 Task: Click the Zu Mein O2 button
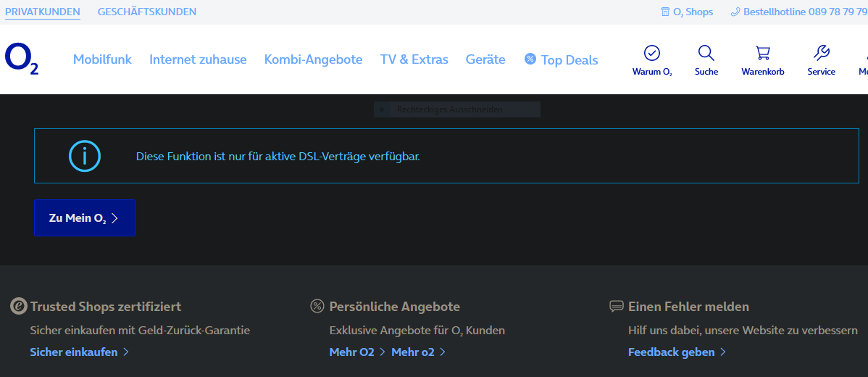[x=85, y=218]
